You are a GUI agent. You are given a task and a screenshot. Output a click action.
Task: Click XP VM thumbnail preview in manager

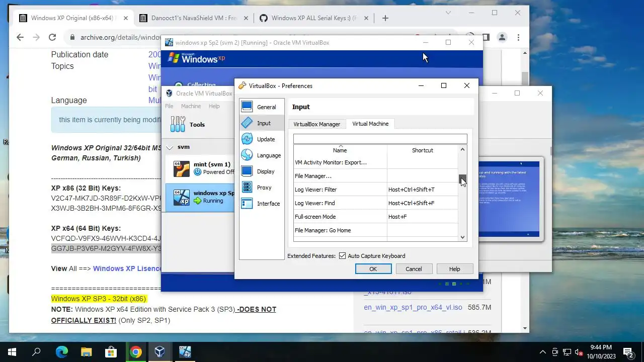[509, 199]
